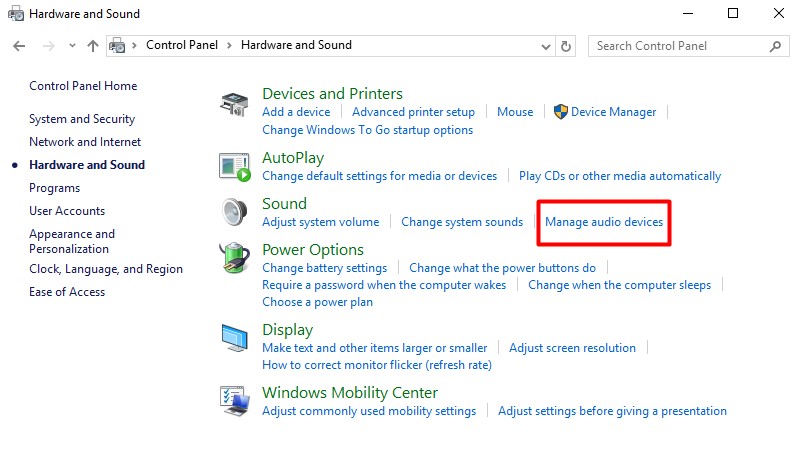Screen dimensions: 798x461
Task: Click the Back navigation arrow
Action: coord(19,46)
